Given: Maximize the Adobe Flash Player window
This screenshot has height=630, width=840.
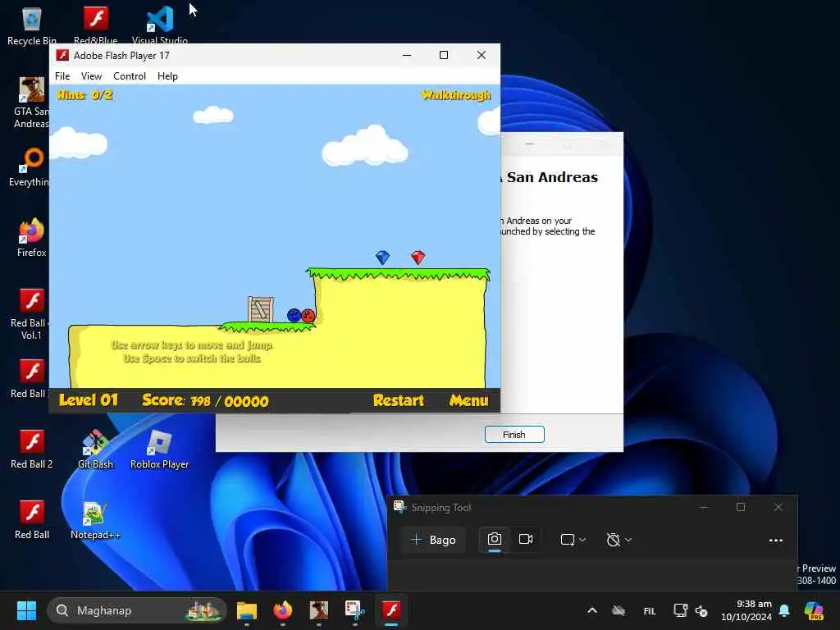Looking at the screenshot, I should (x=444, y=55).
